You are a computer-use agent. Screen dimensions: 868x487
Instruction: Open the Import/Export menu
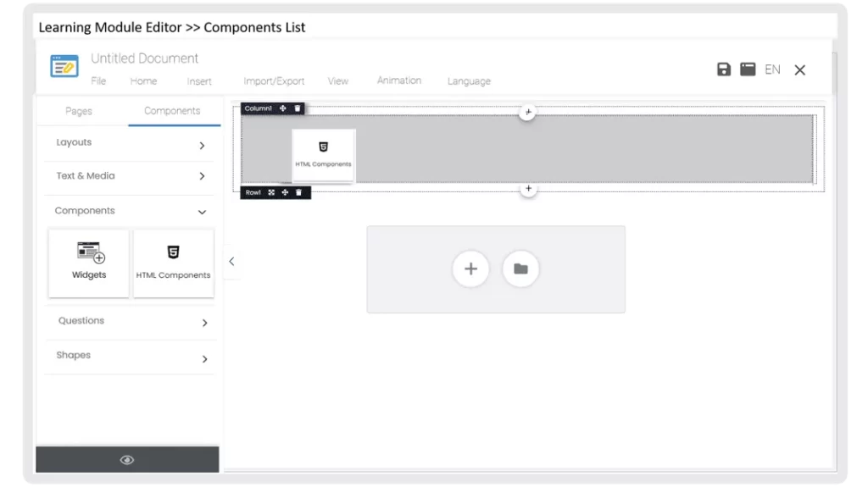pos(274,81)
